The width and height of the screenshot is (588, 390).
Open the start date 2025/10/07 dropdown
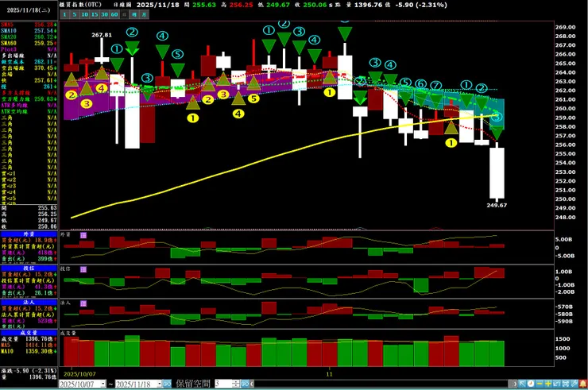103,384
